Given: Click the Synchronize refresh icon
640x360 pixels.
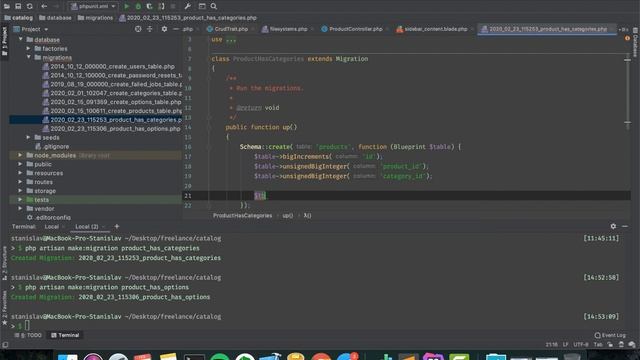Looking at the screenshot, I should (30, 6).
